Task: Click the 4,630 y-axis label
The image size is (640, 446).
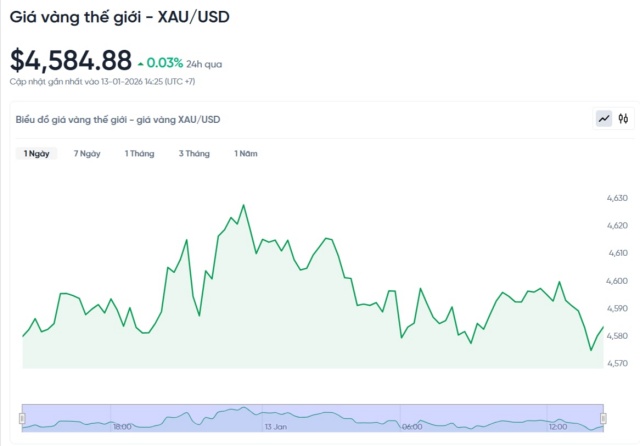Action: pyautogui.click(x=617, y=199)
